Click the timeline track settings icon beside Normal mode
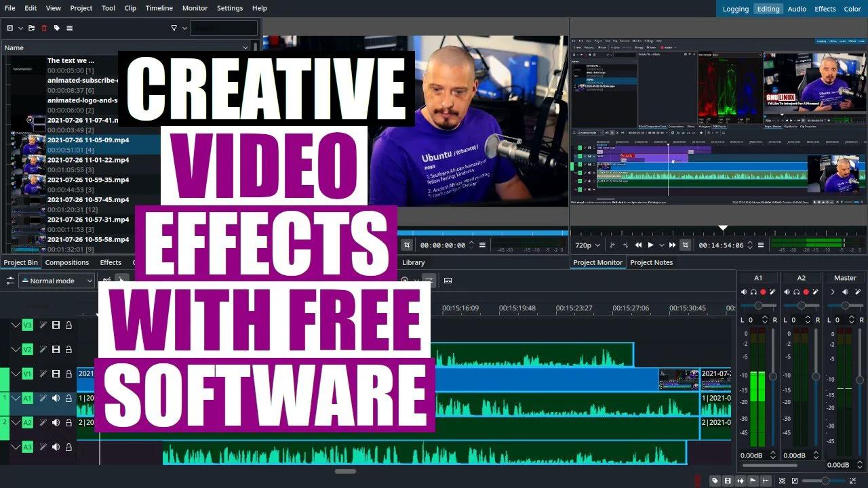Screen dimensions: 868x488 click(x=10, y=281)
